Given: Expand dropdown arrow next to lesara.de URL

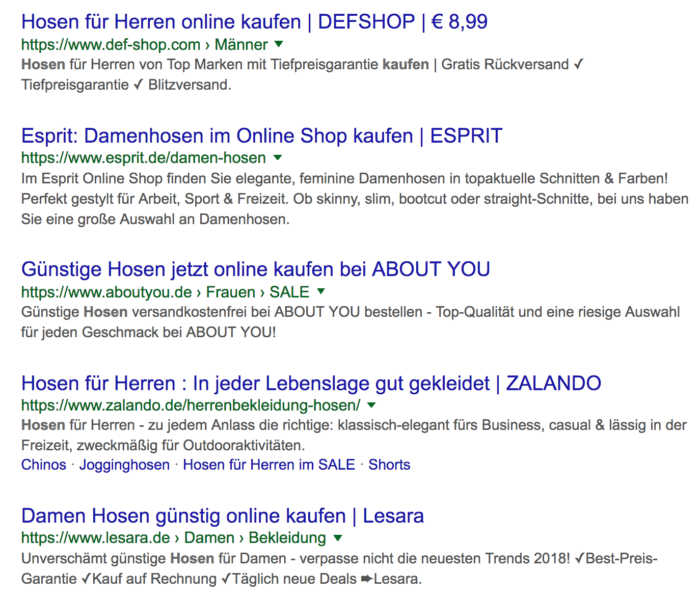Looking at the screenshot, I should pos(338,537).
